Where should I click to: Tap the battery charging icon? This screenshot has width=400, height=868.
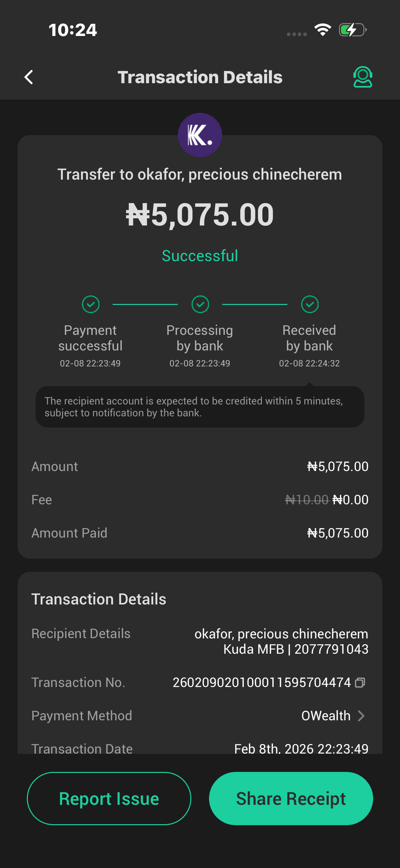tap(353, 30)
